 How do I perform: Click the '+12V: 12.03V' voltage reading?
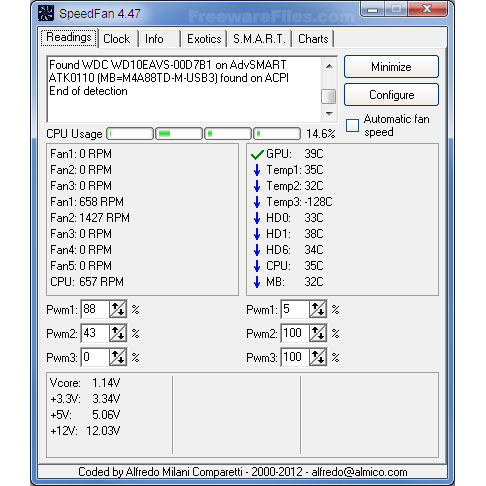pyautogui.click(x=85, y=431)
